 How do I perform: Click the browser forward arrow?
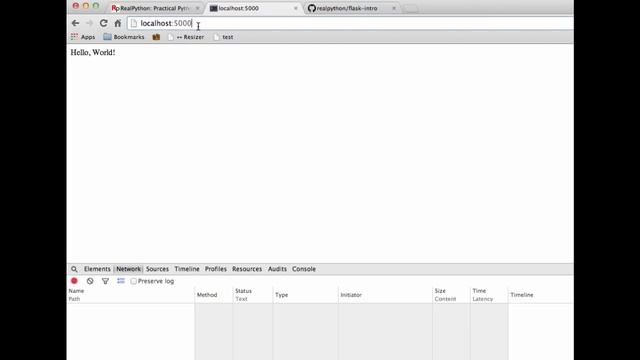[89, 23]
